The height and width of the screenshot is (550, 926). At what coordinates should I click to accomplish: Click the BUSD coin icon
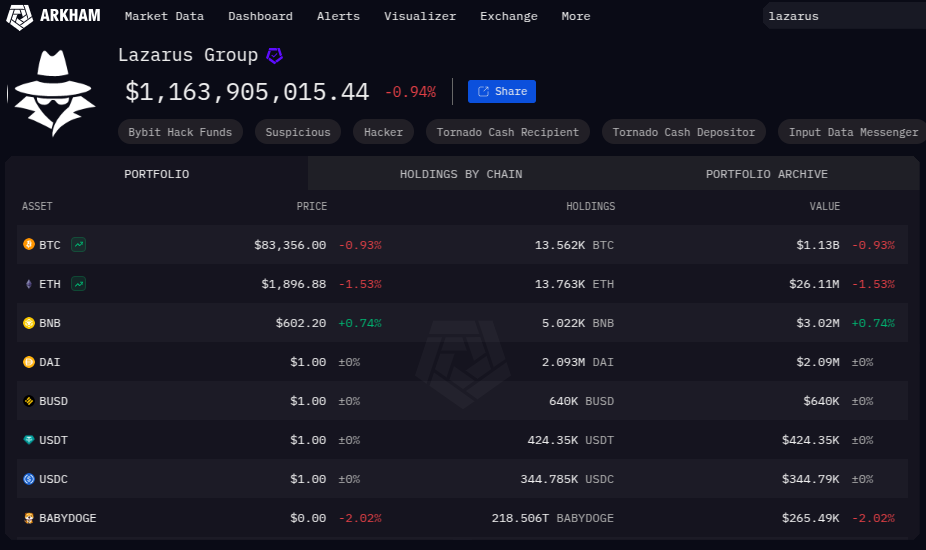click(x=28, y=401)
